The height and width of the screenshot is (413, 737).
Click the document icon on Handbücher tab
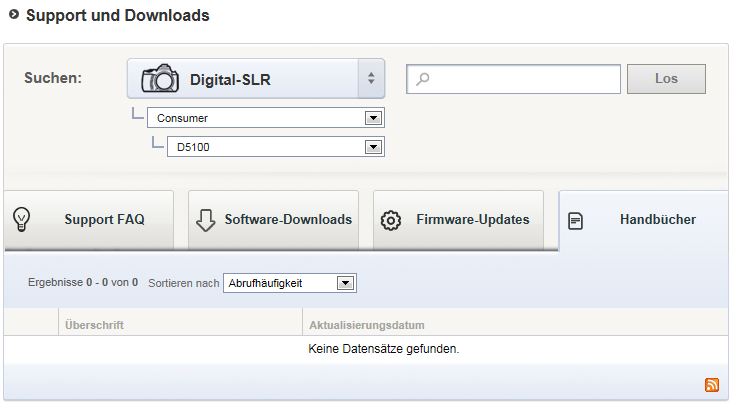coord(575,221)
